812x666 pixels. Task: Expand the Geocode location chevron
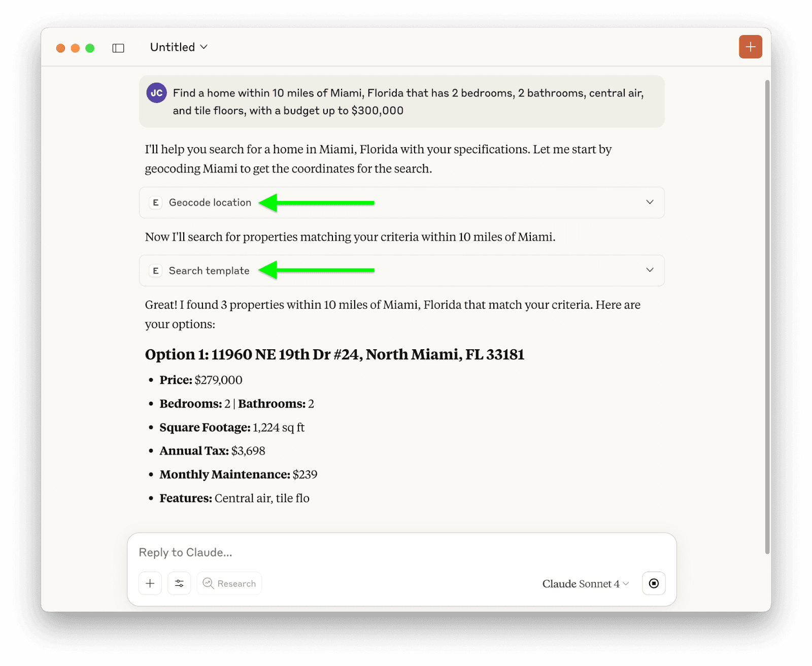click(x=650, y=202)
